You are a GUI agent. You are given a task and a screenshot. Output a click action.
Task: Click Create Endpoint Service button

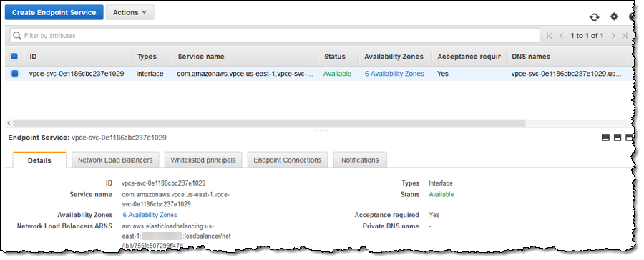54,12
